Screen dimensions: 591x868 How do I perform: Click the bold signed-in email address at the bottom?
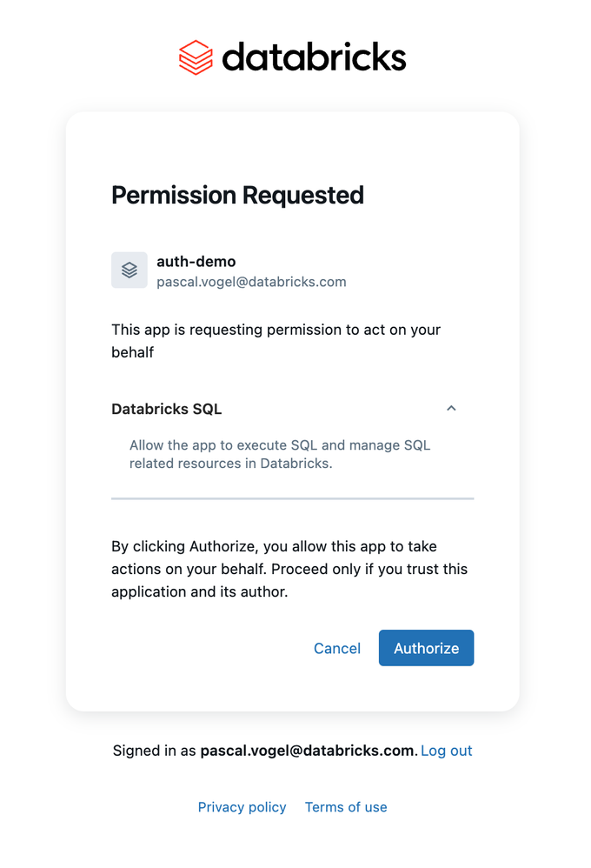[307, 751]
